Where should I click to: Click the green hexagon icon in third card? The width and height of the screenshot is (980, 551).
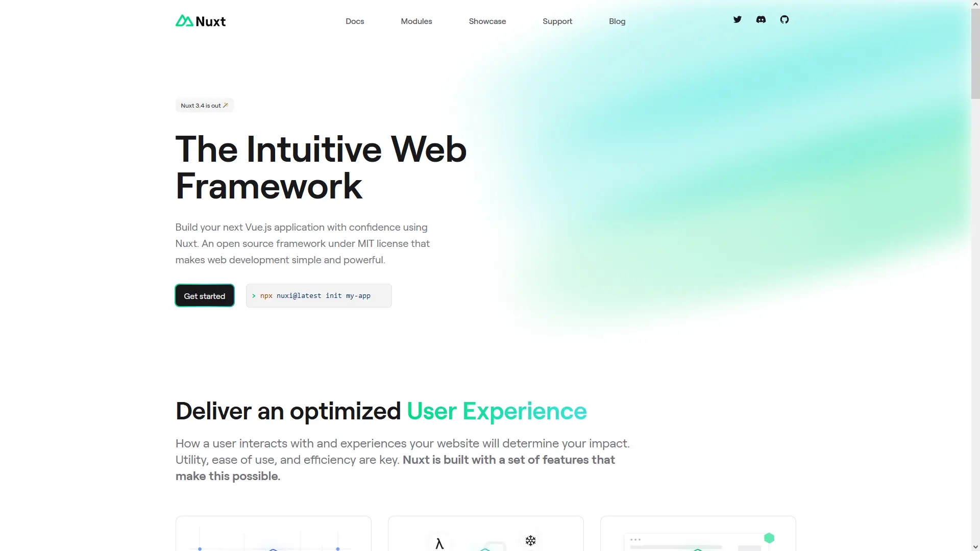click(769, 538)
